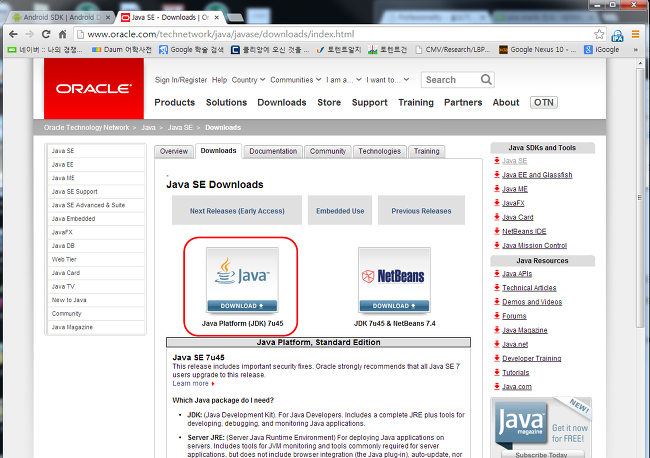Screen dimensions: 650x458
Task: Open the Daum bookmark in bookmarks bar
Action: pyautogui.click(x=121, y=50)
